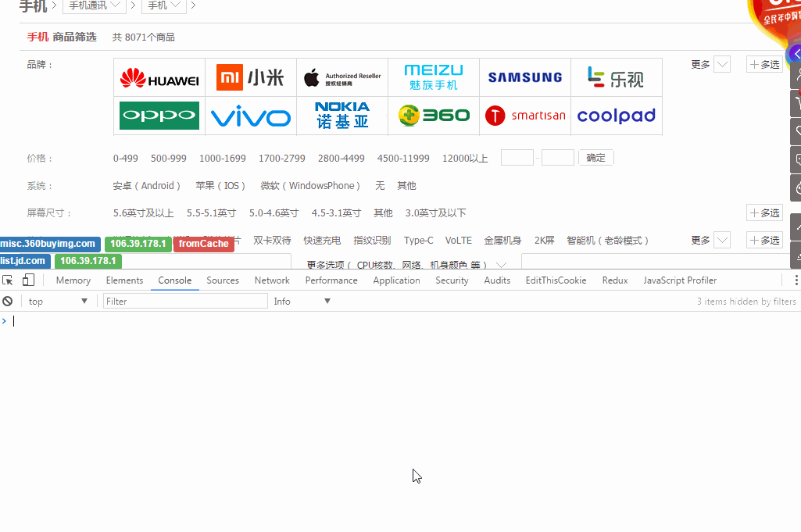
Task: Click 多选 in the 快速充电 feature row
Action: click(765, 241)
